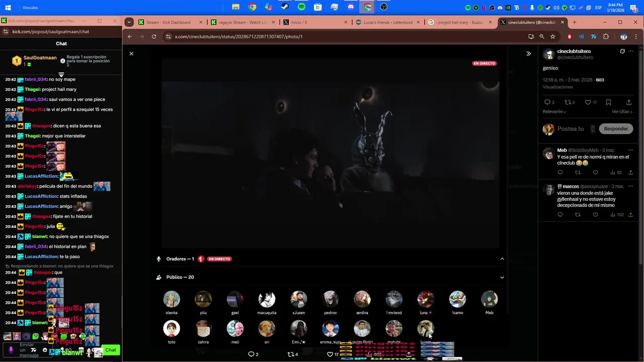Open the Relevante sort dropdown
This screenshot has width=644, height=362.
point(554,112)
